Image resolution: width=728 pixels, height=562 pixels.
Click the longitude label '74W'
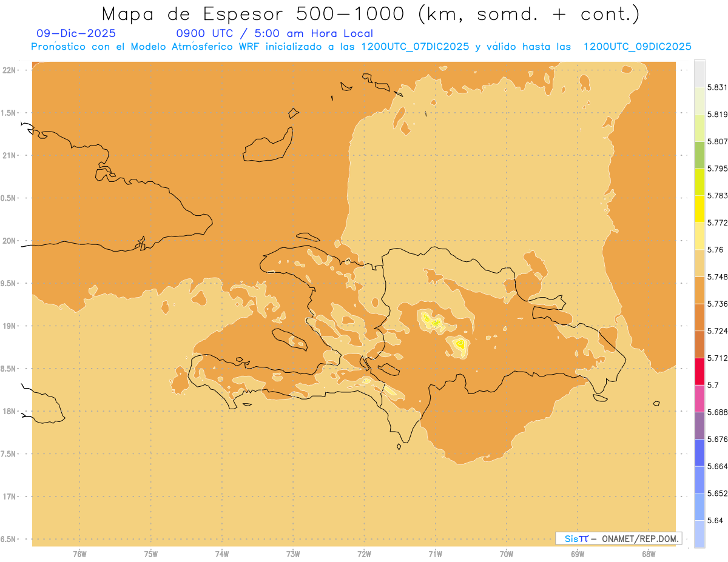[222, 554]
